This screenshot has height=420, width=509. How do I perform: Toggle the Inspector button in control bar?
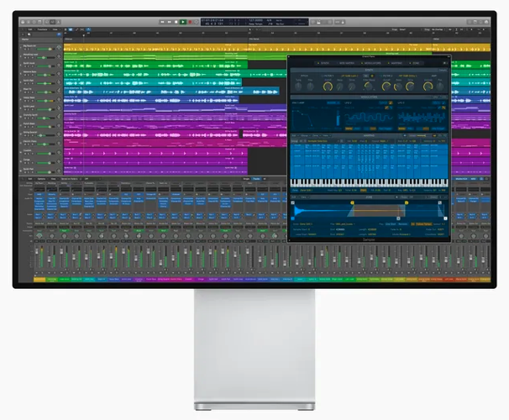pos(29,22)
